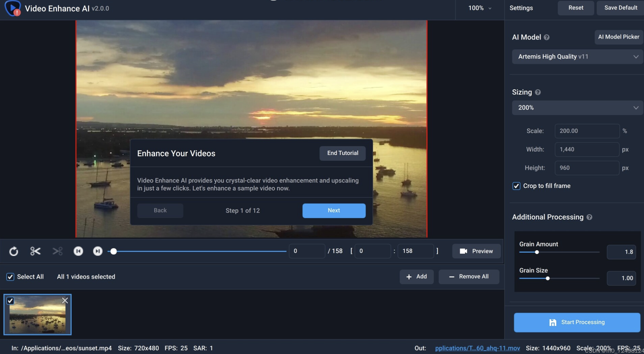Open the Sizing help question mark

[x=538, y=92]
